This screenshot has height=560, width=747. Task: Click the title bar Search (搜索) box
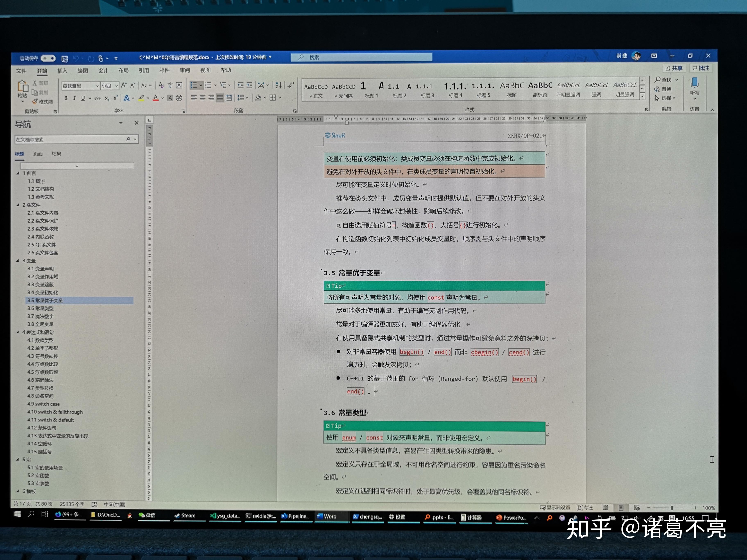pos(361,57)
